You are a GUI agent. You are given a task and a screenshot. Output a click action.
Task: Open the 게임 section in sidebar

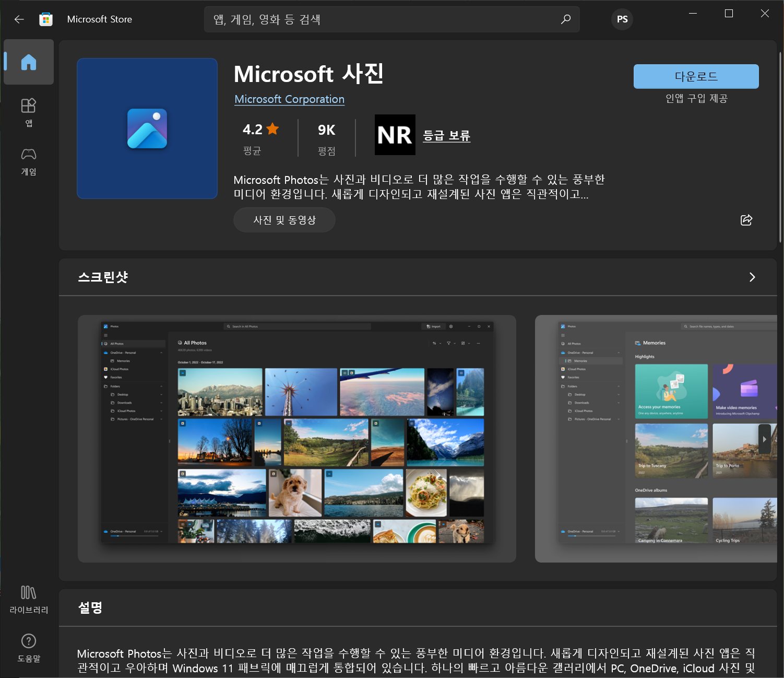point(29,161)
